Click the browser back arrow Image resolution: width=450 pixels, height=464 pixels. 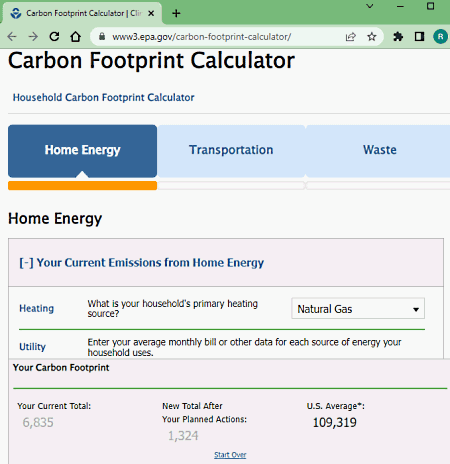click(12, 36)
